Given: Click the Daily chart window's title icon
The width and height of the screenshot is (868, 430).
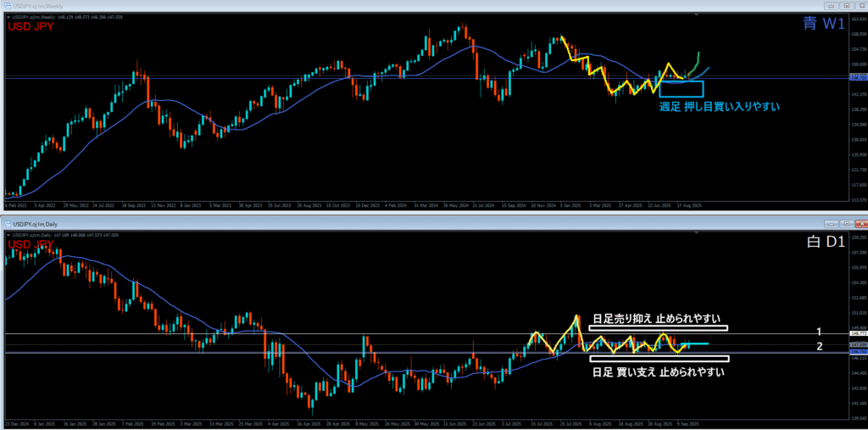Looking at the screenshot, I should click(x=9, y=224).
